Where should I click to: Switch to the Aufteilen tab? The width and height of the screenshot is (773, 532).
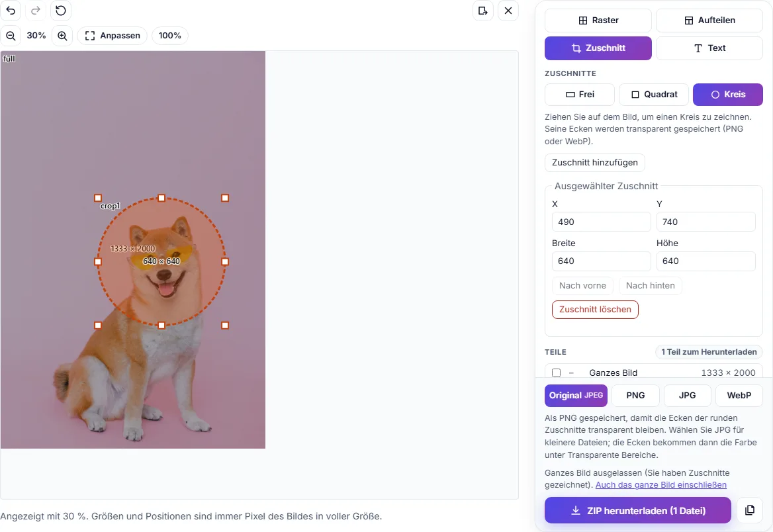(709, 21)
